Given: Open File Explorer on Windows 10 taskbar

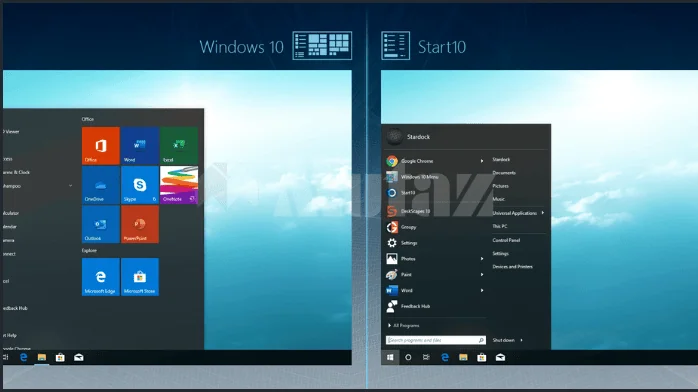Looking at the screenshot, I should point(42,357).
